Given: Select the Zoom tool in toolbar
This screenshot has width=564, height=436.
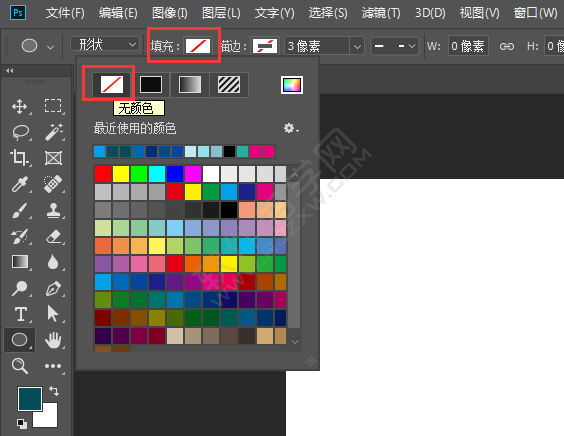Looking at the screenshot, I should click(19, 366).
